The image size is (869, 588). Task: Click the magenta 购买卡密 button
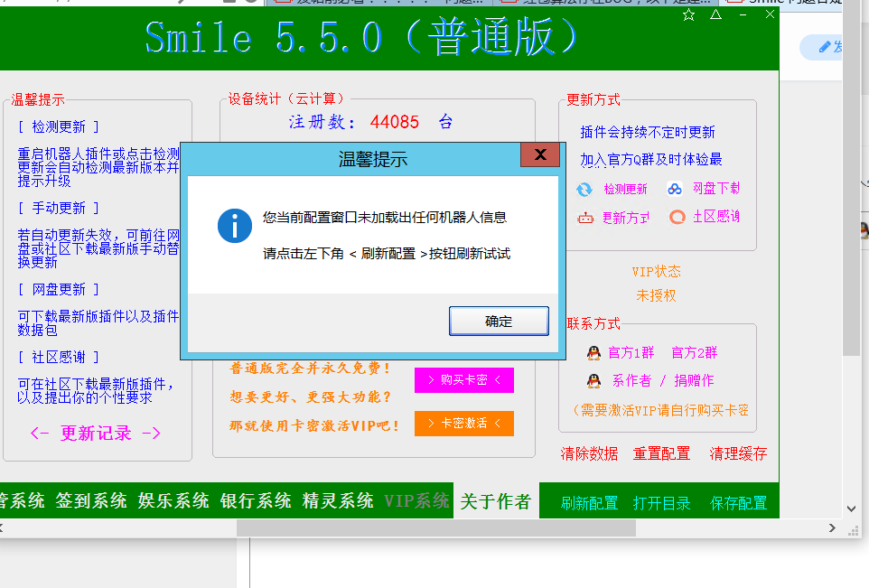[463, 380]
